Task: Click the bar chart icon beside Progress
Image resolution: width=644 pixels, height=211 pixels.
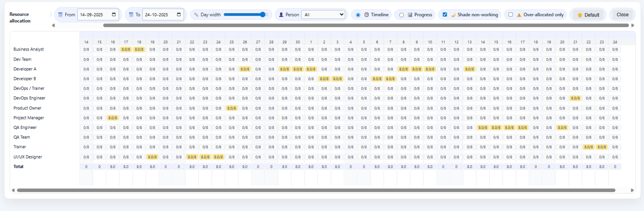Action: pos(410,15)
